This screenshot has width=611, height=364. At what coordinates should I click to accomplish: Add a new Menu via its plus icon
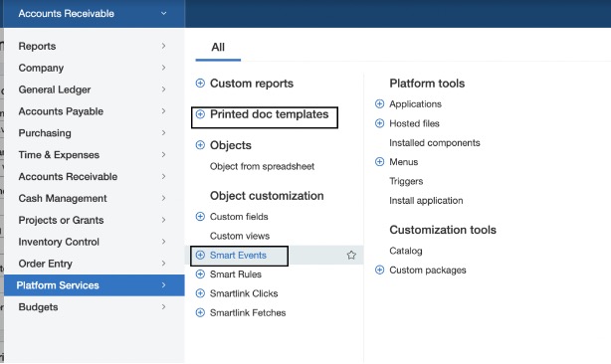click(379, 161)
